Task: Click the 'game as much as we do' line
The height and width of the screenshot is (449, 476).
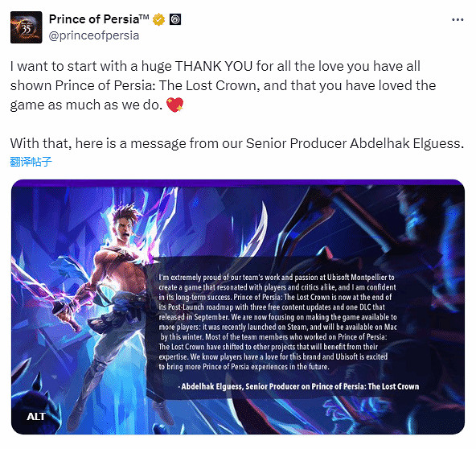Action: coord(86,105)
